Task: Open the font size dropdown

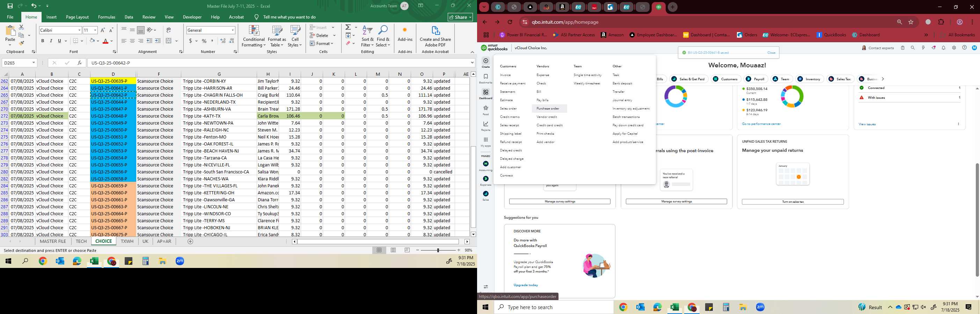Action: click(x=95, y=30)
